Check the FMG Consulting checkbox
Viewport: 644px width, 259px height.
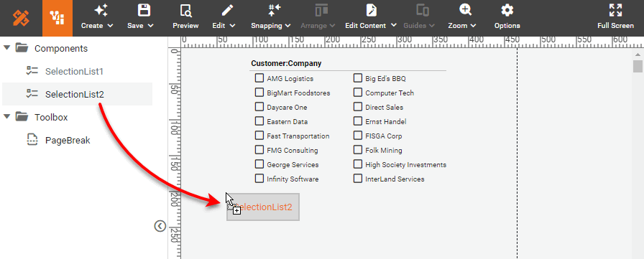click(259, 149)
